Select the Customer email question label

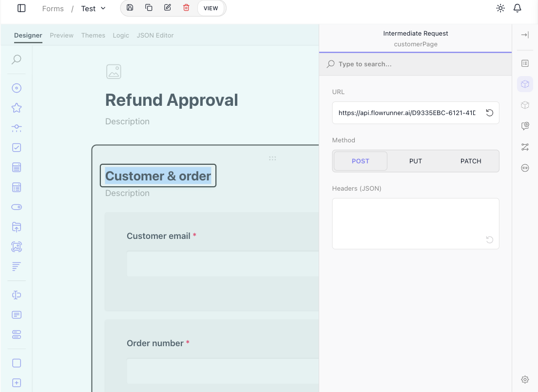[158, 236]
